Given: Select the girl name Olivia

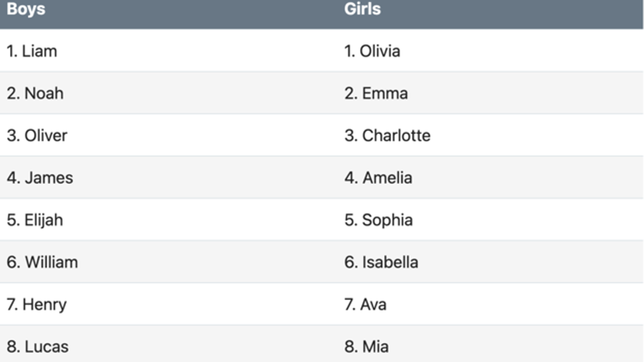Looking at the screenshot, I should pyautogui.click(x=380, y=51).
